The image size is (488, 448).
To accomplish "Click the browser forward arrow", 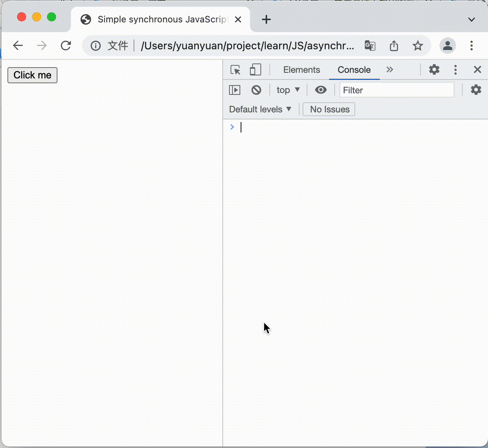I will pos(42,46).
